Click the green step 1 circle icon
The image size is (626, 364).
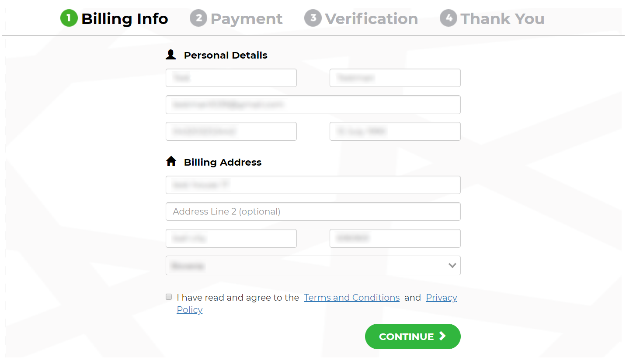point(69,18)
